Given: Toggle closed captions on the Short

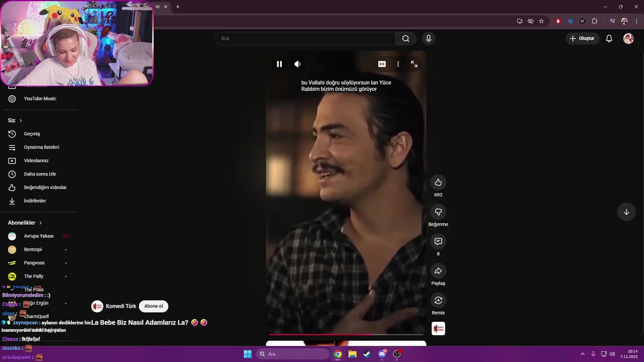Looking at the screenshot, I should (x=382, y=64).
